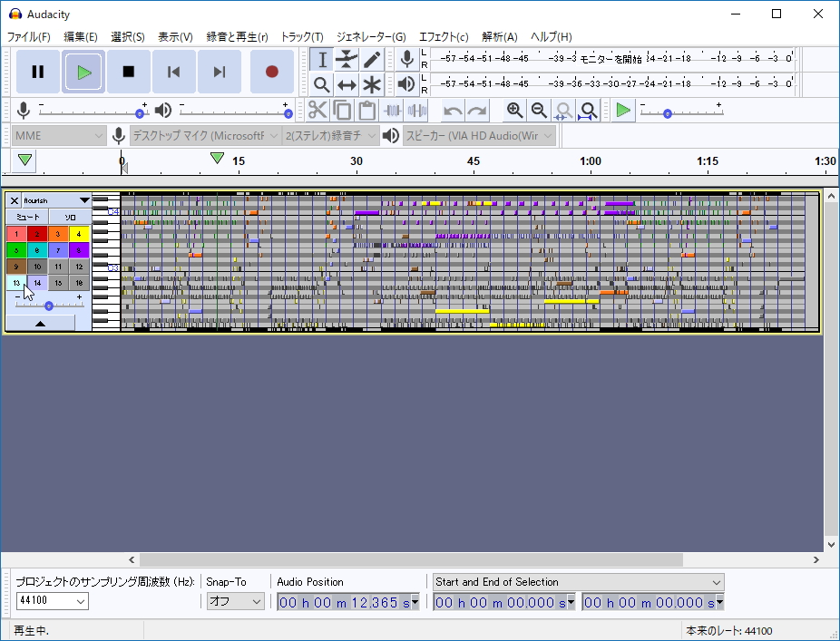Click the green Play button
This screenshot has height=641, width=840.
point(83,72)
